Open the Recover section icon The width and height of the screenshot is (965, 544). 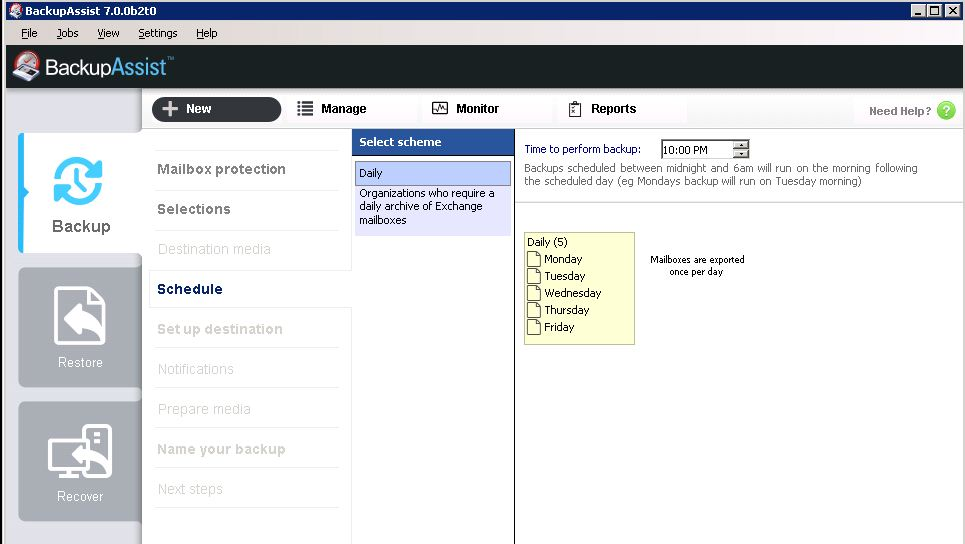point(80,452)
